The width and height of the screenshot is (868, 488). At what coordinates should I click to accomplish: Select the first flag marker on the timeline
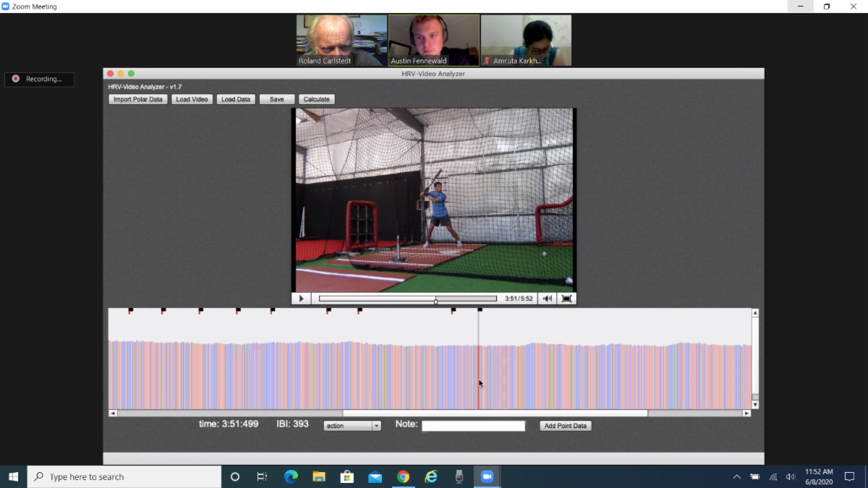pos(131,311)
